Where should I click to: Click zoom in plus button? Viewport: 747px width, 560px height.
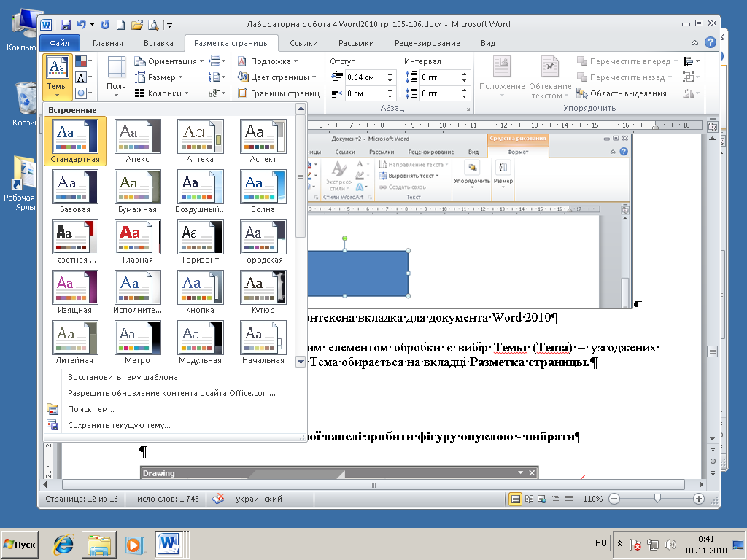coord(698,499)
